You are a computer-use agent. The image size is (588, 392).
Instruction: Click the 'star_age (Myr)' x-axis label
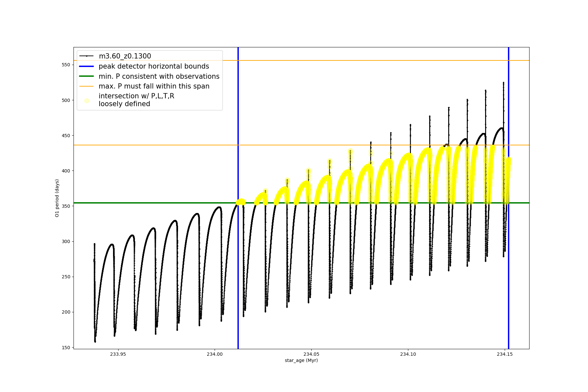[x=301, y=360]
